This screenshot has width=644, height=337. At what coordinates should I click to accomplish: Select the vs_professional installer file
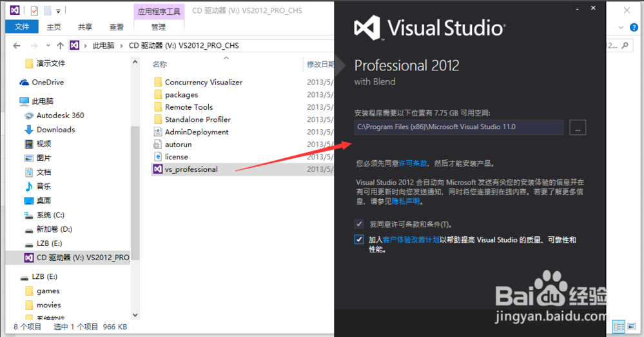pos(242,169)
